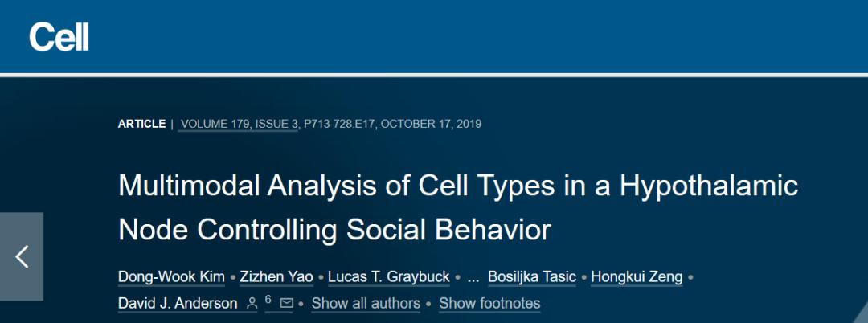Select author Lucas T. Graybuck
This screenshot has height=323, width=868.
pos(389,277)
